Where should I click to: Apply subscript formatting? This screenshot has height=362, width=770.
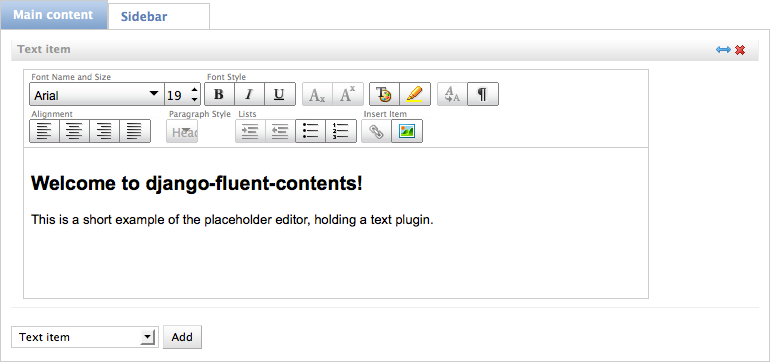317,94
